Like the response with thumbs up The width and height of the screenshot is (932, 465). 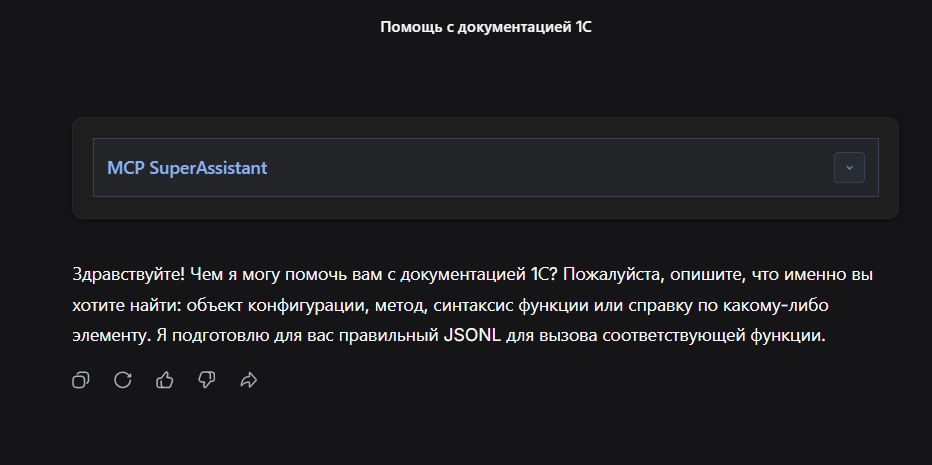165,380
